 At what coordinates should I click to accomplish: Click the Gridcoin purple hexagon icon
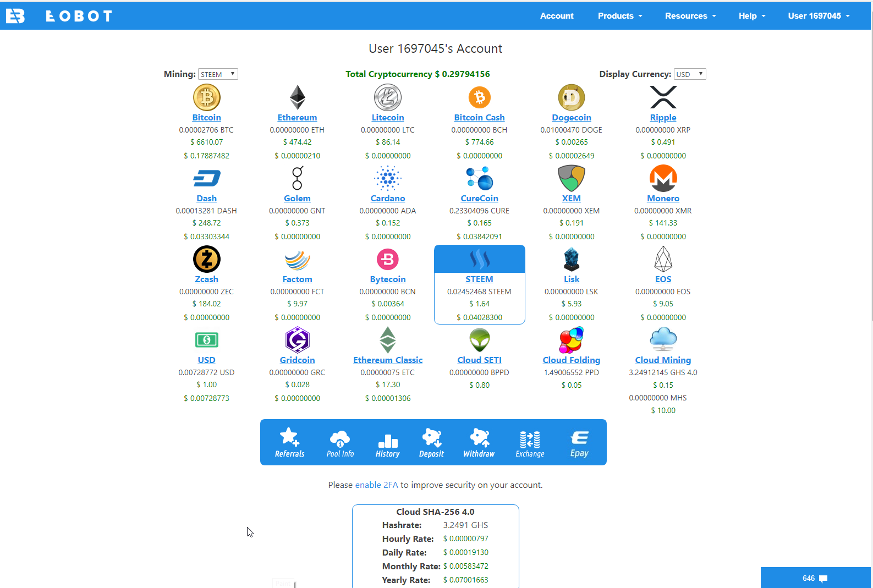pyautogui.click(x=298, y=340)
